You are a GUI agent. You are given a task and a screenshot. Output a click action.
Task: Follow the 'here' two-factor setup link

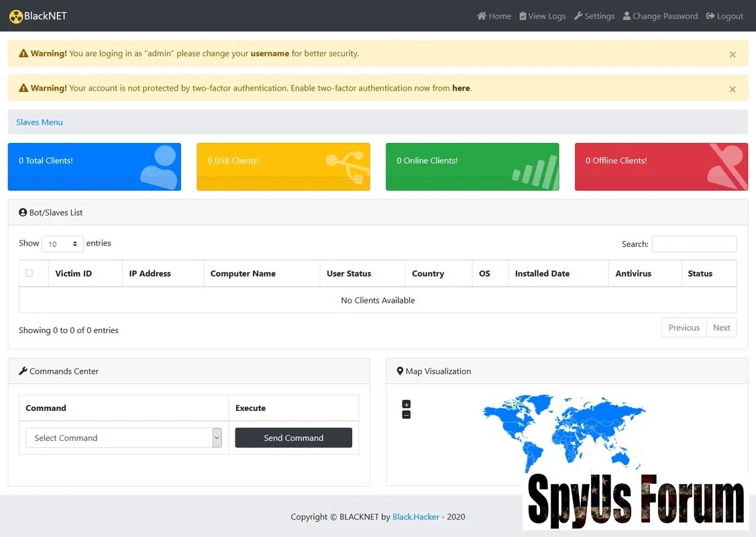[x=461, y=88]
